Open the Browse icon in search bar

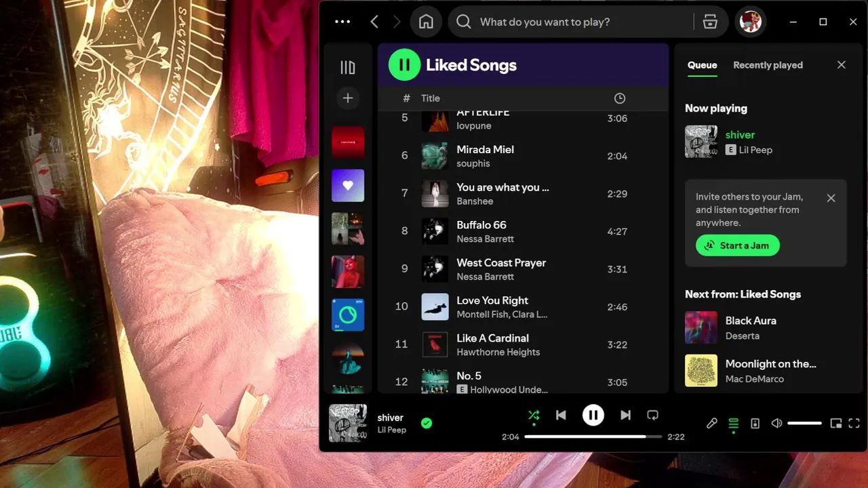(x=710, y=22)
